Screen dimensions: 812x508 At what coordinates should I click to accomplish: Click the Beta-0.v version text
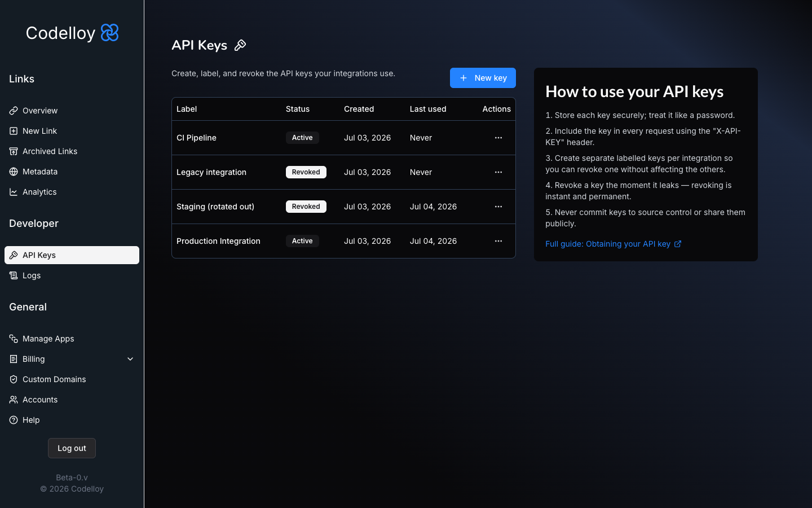click(x=72, y=478)
